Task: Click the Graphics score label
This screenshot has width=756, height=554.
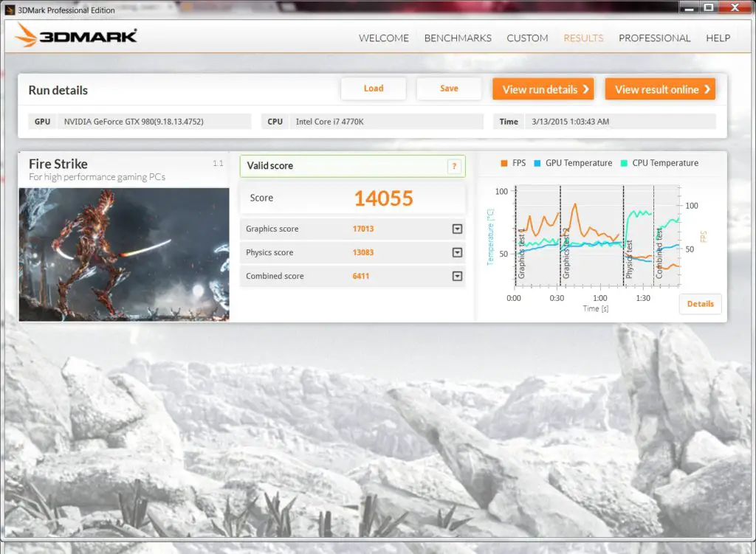Action: (x=272, y=229)
